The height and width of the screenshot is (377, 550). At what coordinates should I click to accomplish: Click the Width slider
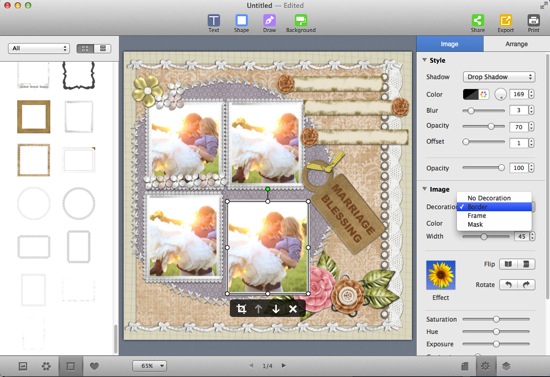pos(486,236)
